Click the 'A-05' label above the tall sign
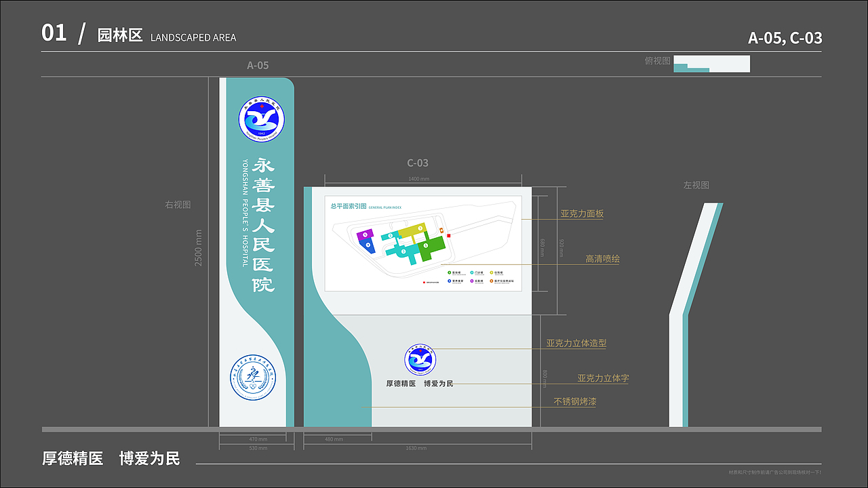This screenshot has height=488, width=868. point(258,66)
